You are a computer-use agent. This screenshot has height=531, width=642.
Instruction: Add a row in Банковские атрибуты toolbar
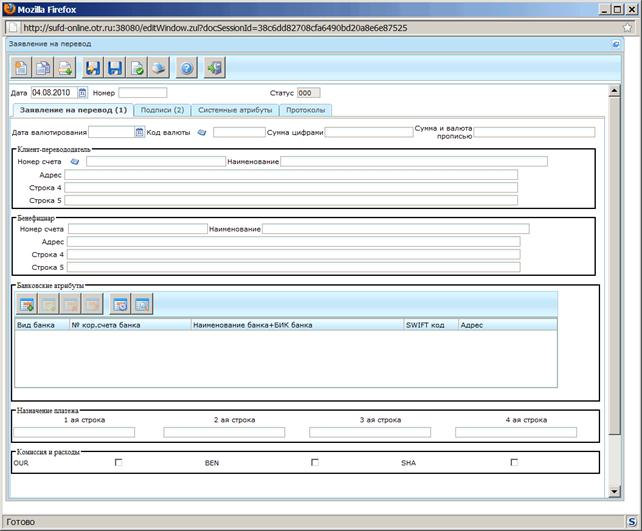coord(27,304)
